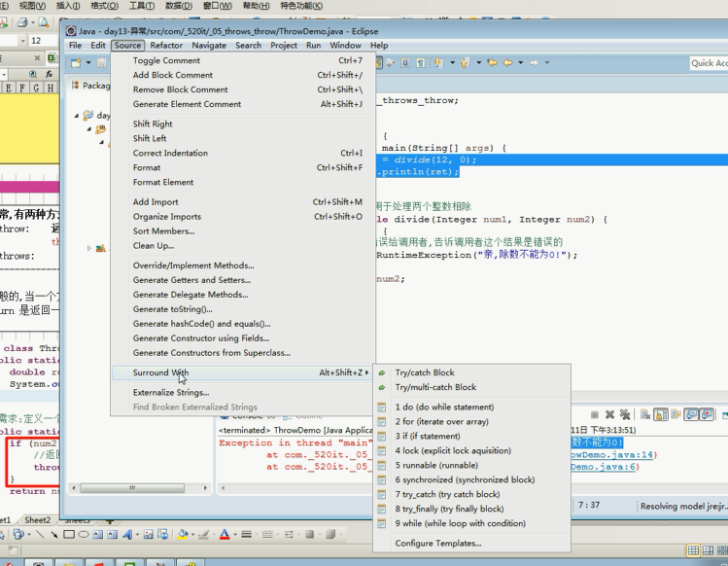Toggle Show Console When Standard Out Changes

[x=692, y=414]
